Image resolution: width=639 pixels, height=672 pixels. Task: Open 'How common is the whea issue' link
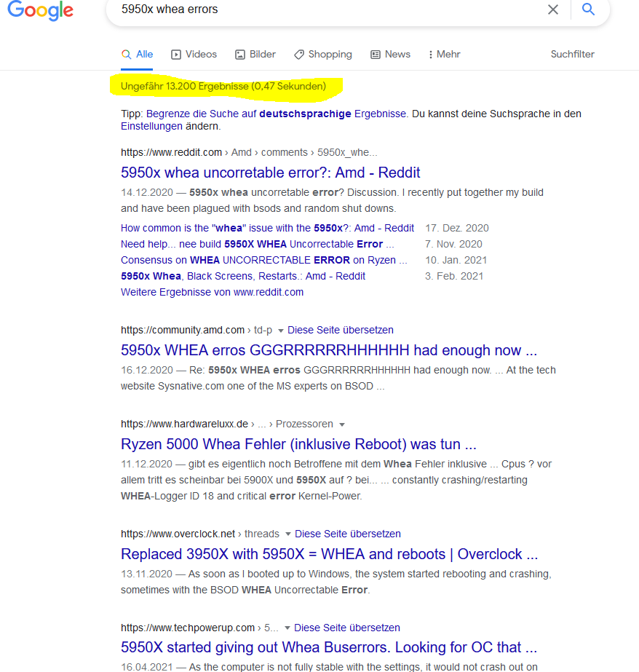point(267,228)
